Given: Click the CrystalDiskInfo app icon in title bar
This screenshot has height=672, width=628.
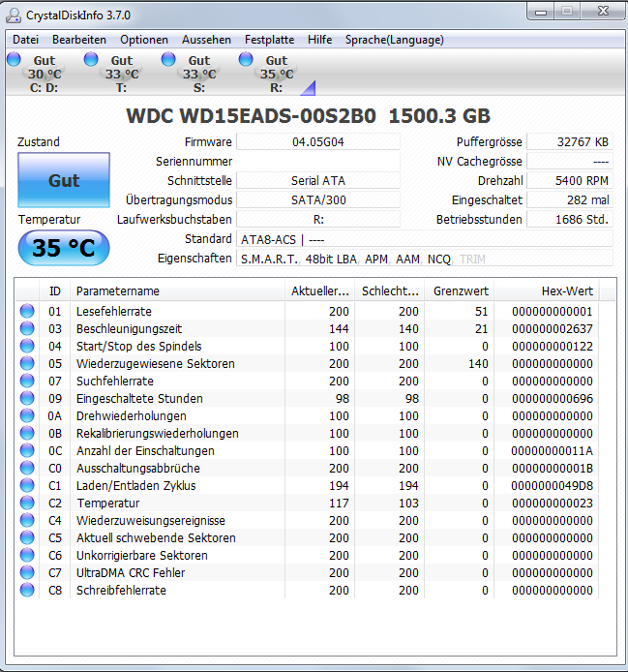Looking at the screenshot, I should (14, 15).
